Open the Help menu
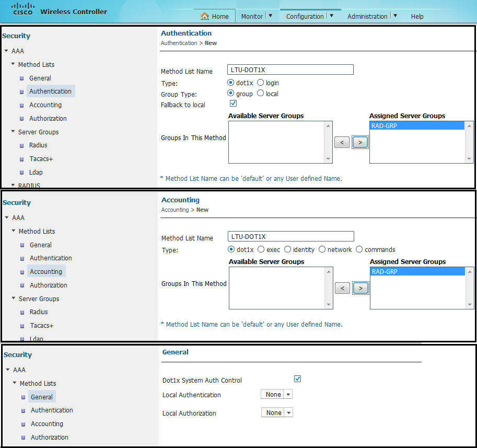The image size is (477, 448). pos(417,16)
